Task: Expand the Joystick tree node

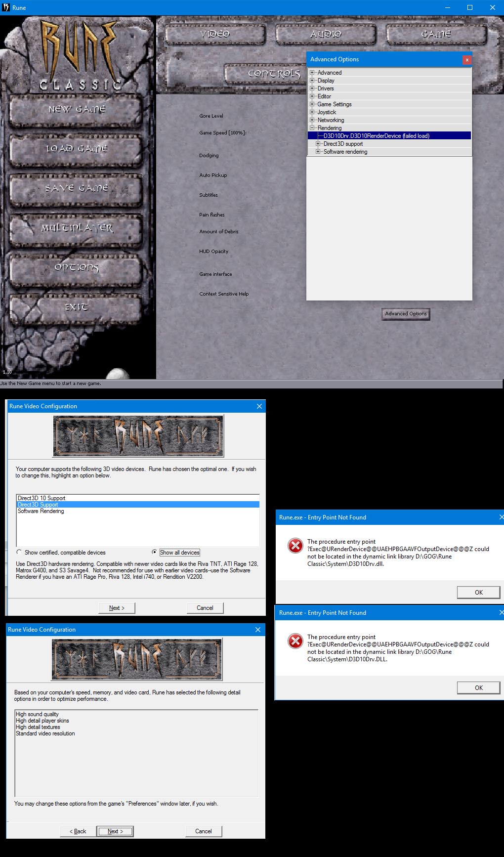Action: [x=312, y=112]
